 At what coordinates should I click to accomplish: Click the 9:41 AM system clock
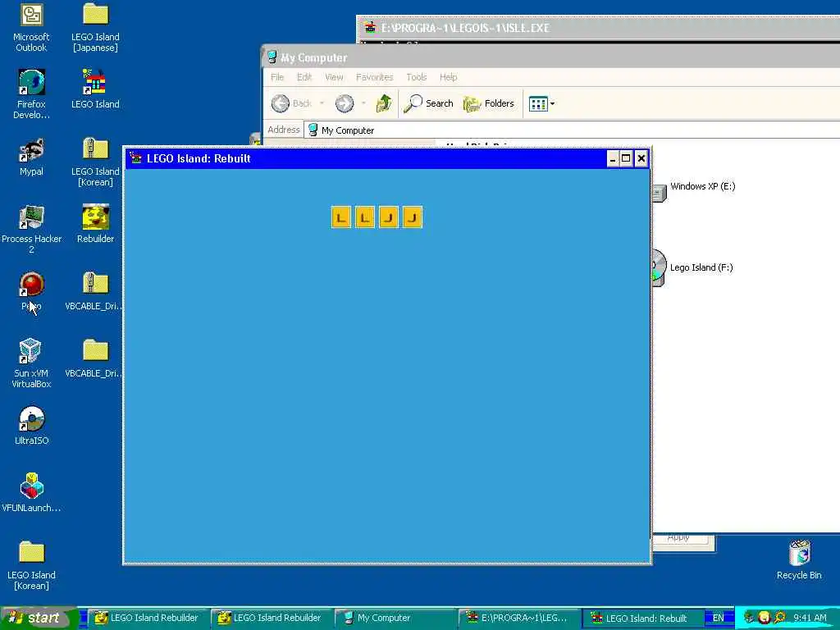[810, 618]
